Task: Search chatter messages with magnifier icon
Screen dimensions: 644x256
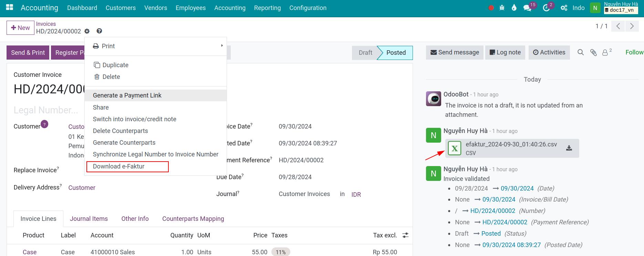Action: point(581,52)
